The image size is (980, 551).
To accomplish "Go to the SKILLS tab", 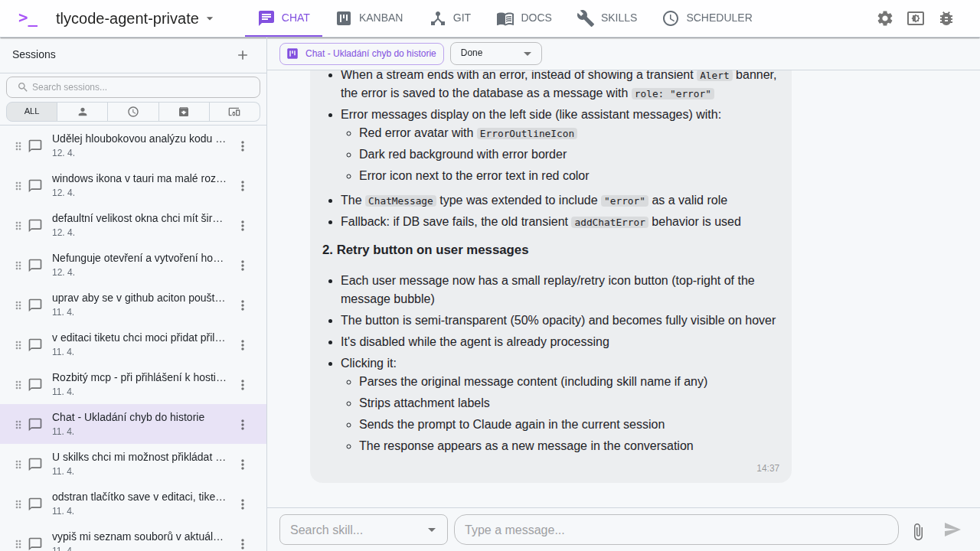I will (606, 18).
